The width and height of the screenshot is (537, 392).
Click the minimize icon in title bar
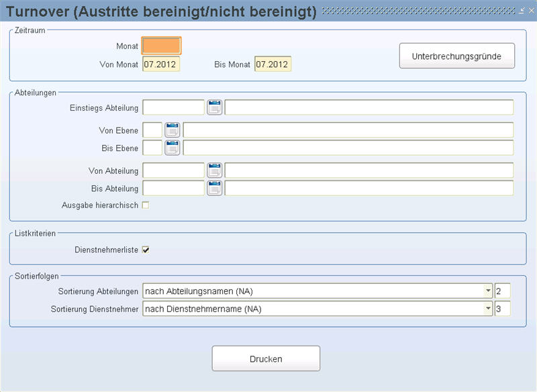(x=522, y=11)
